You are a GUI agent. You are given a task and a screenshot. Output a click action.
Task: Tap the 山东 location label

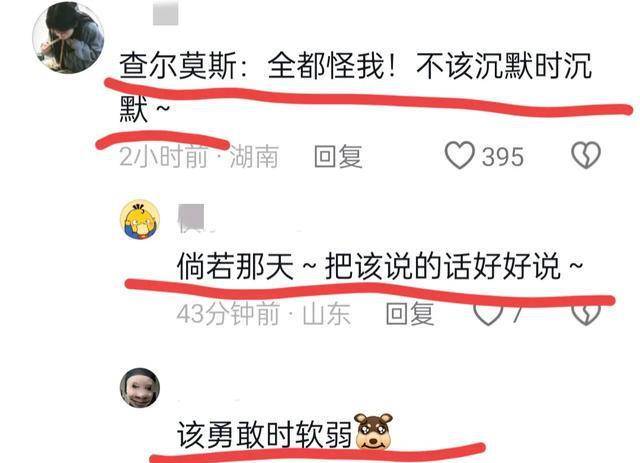tap(327, 314)
